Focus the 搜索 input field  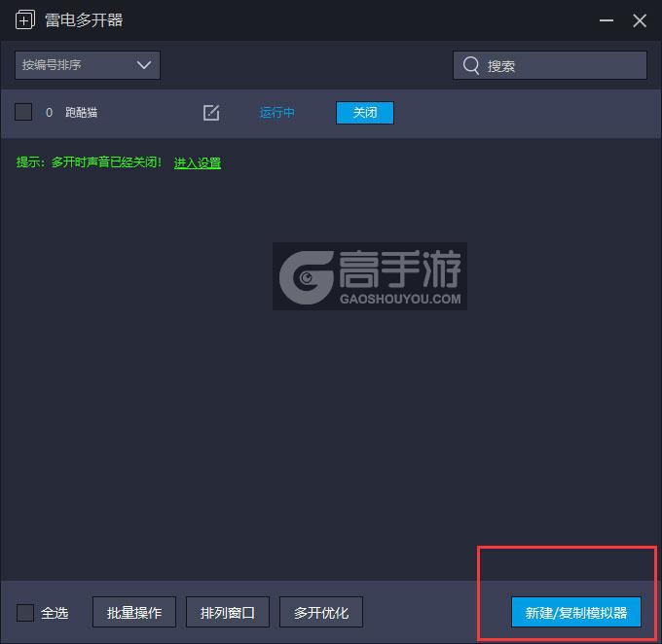click(x=550, y=65)
